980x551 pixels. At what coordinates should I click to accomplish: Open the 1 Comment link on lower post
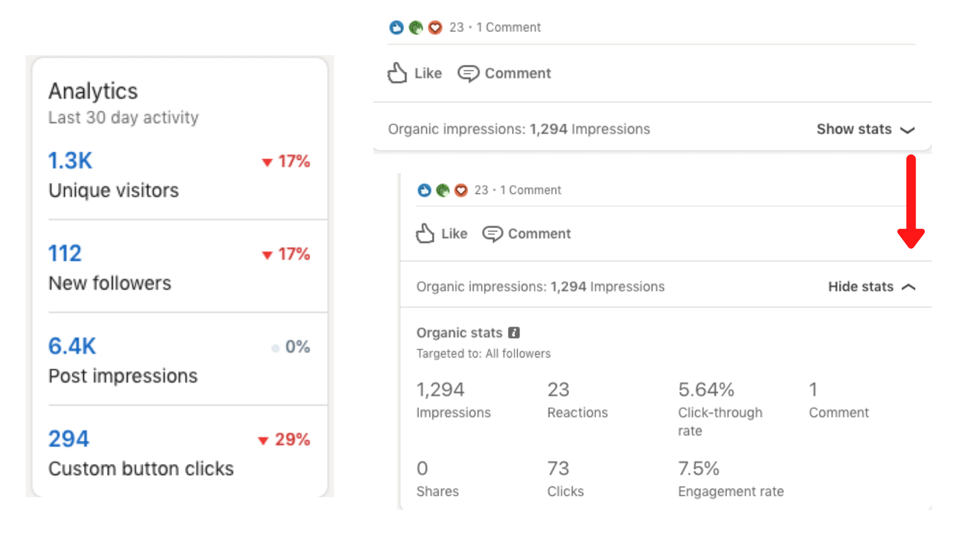click(x=530, y=190)
